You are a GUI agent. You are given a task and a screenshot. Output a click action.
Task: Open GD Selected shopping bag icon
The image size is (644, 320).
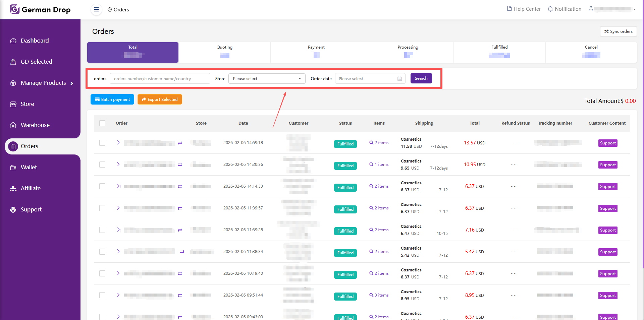tap(13, 62)
